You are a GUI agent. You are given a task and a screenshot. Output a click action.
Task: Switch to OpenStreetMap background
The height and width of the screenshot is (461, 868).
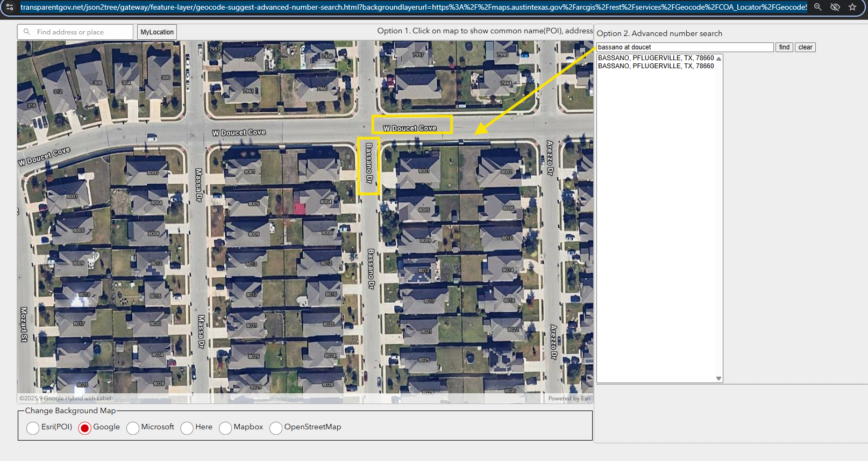(276, 428)
